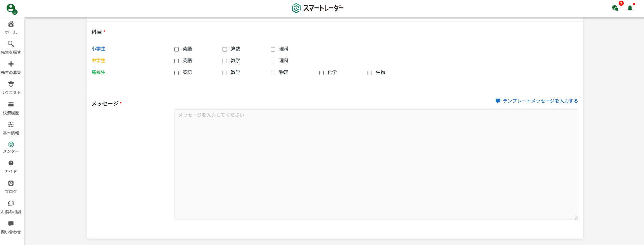Check 高校生 物理 checkbox
644x245 pixels.
coord(273,73)
